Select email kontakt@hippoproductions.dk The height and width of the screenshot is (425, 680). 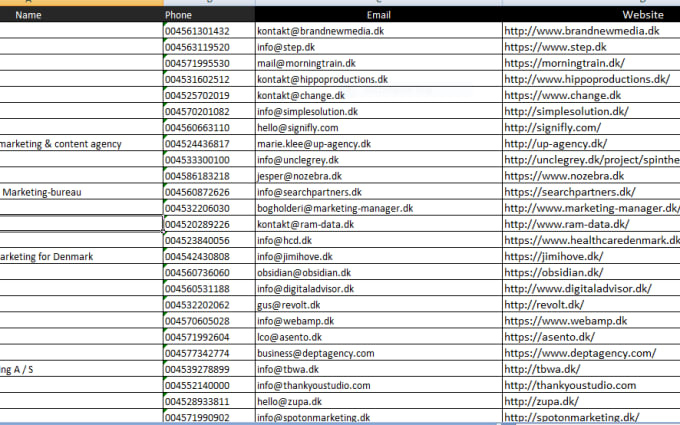click(x=322, y=79)
